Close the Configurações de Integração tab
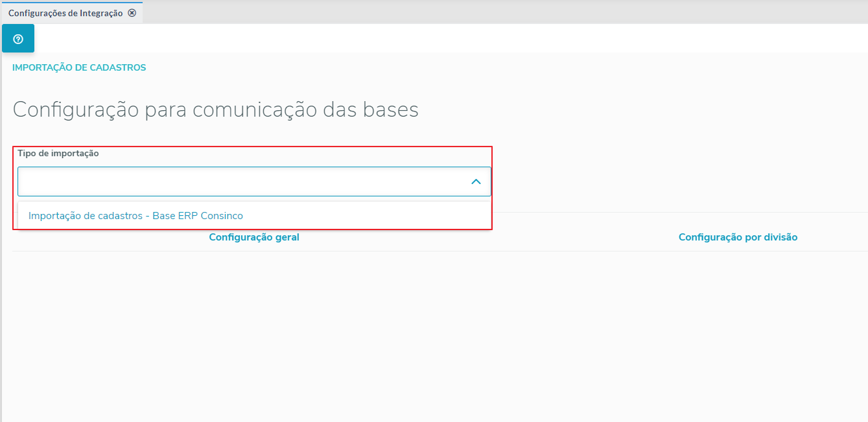Image resolution: width=868 pixels, height=422 pixels. [x=132, y=13]
